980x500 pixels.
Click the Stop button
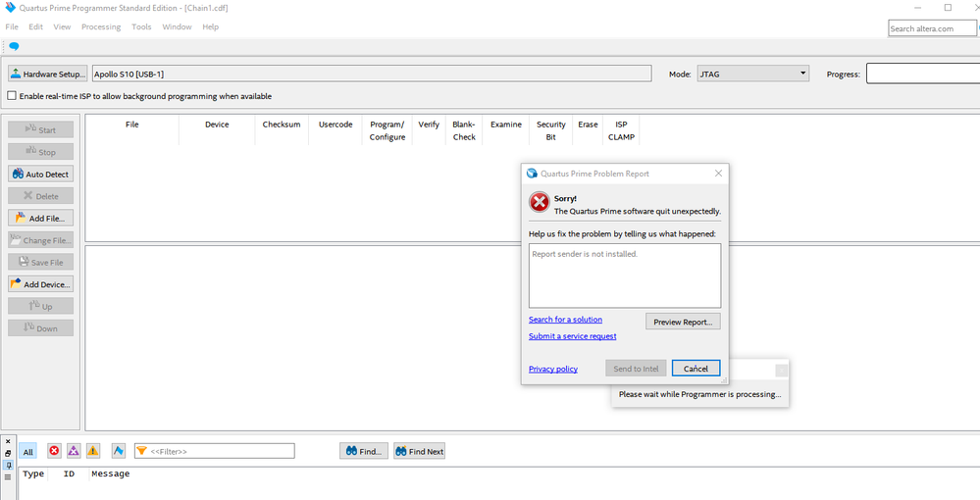(40, 152)
